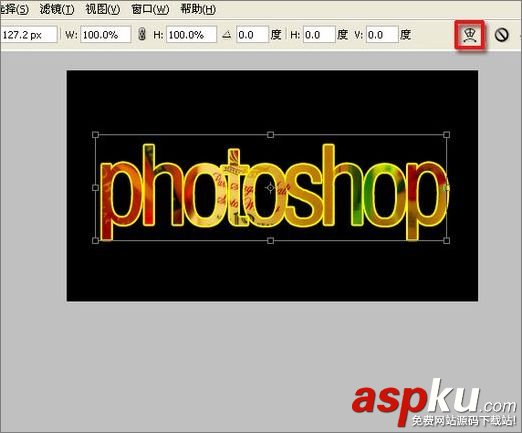This screenshot has width=522, height=433.
Task: Open the 视图(V) view menu
Action: [103, 9]
